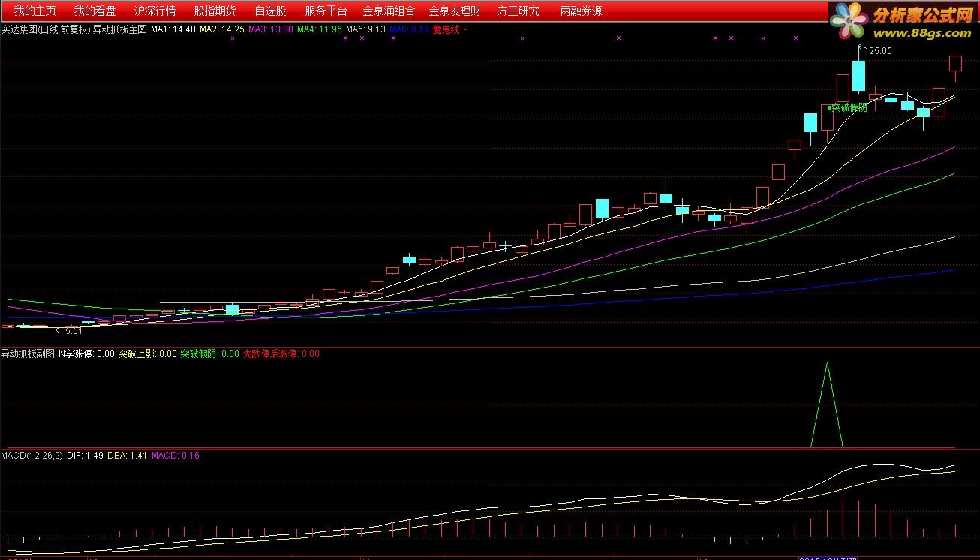Select the DEA: 1.41 value
The image size is (980, 560).
128,455
